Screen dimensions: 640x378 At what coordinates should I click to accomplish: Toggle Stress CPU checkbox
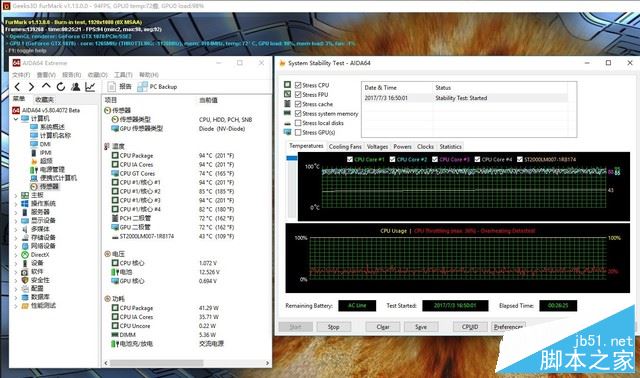pos(298,85)
